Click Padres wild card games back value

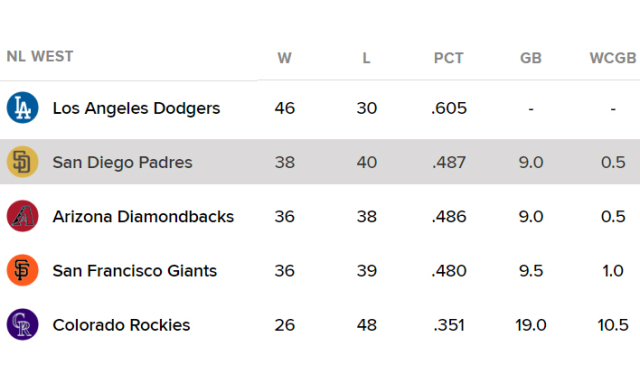click(x=613, y=162)
